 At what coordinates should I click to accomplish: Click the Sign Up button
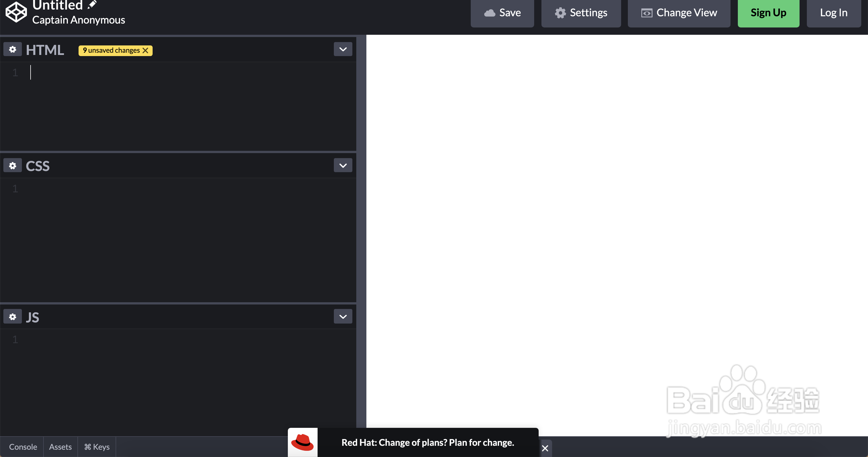[x=769, y=13]
